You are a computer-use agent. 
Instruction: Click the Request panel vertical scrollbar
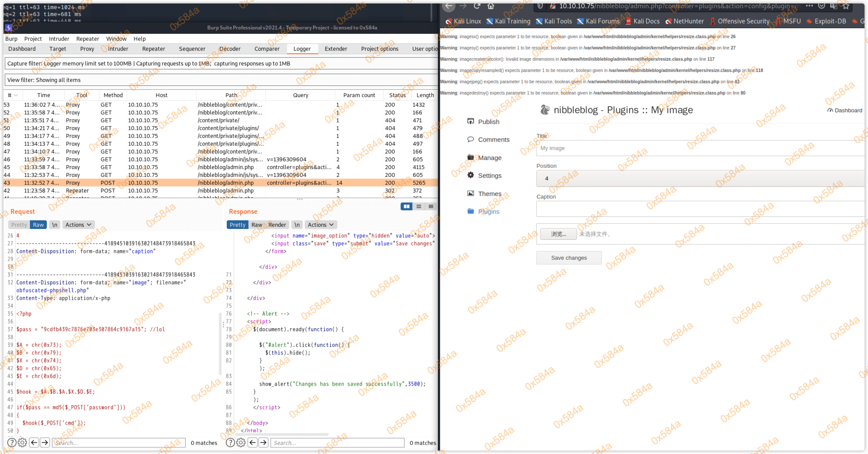click(x=220, y=344)
